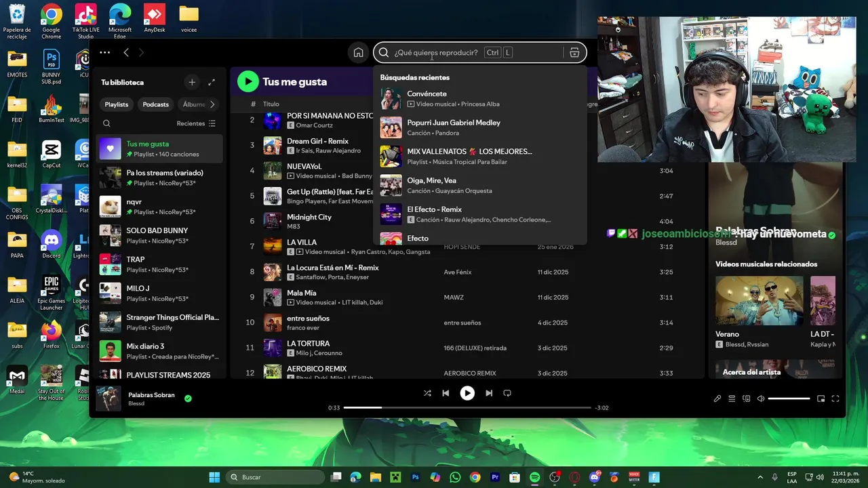This screenshot has width=868, height=488.
Task: Open lyrics microphone icon
Action: (717, 399)
